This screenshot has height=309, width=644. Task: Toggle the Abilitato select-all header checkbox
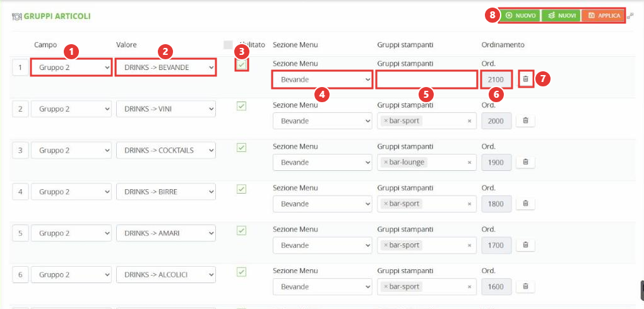pos(228,45)
